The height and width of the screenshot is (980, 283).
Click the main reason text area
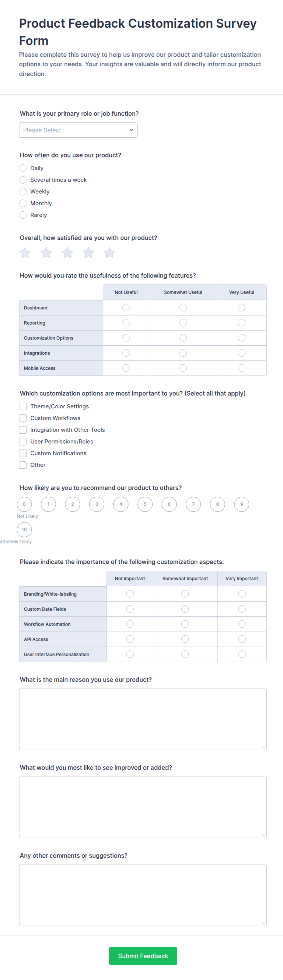(x=143, y=719)
